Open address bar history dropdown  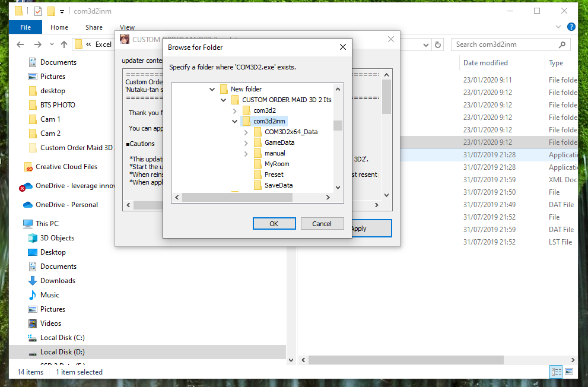point(426,45)
